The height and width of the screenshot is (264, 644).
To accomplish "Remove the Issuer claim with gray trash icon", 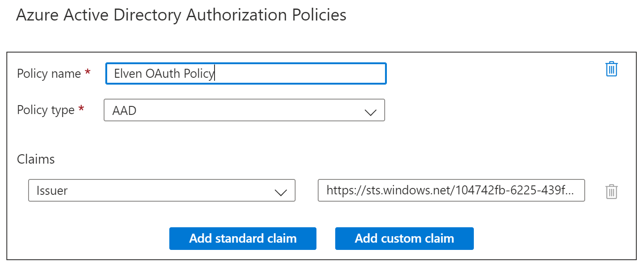I will [x=612, y=191].
